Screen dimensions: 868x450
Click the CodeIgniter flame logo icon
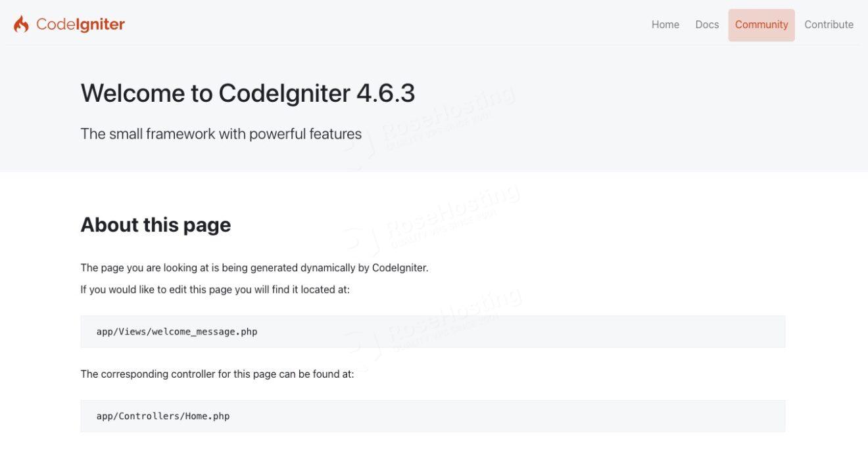22,24
